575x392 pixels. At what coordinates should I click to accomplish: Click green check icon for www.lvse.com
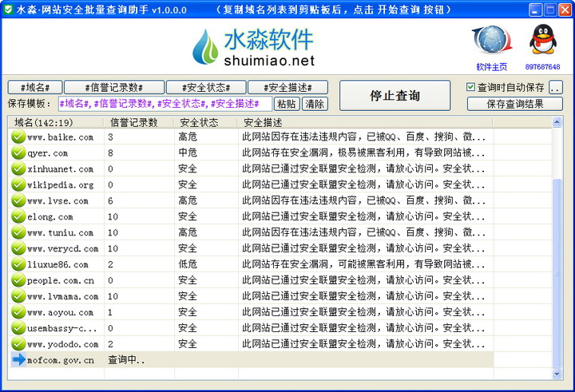click(18, 200)
